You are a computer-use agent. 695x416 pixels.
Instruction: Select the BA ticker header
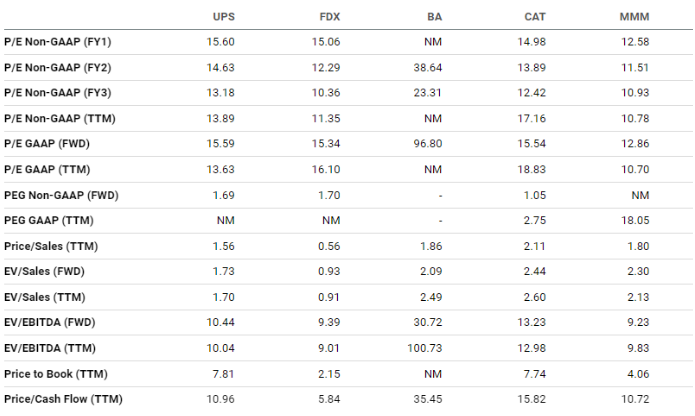point(435,17)
